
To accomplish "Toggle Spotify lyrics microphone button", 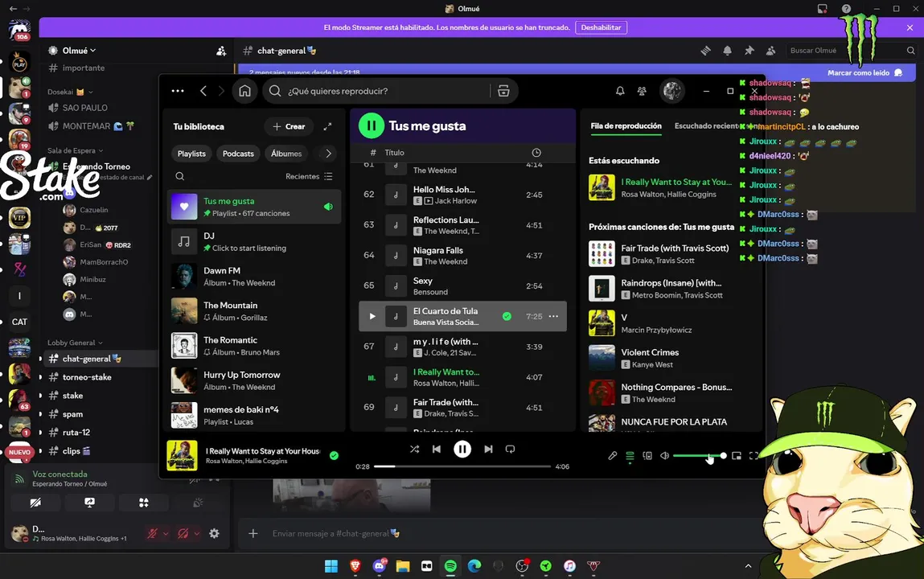I will point(612,455).
